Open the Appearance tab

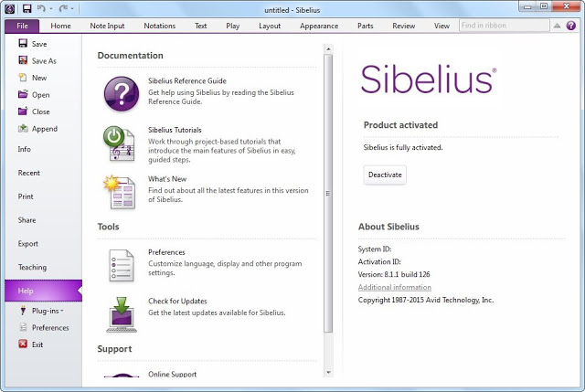[x=319, y=26]
